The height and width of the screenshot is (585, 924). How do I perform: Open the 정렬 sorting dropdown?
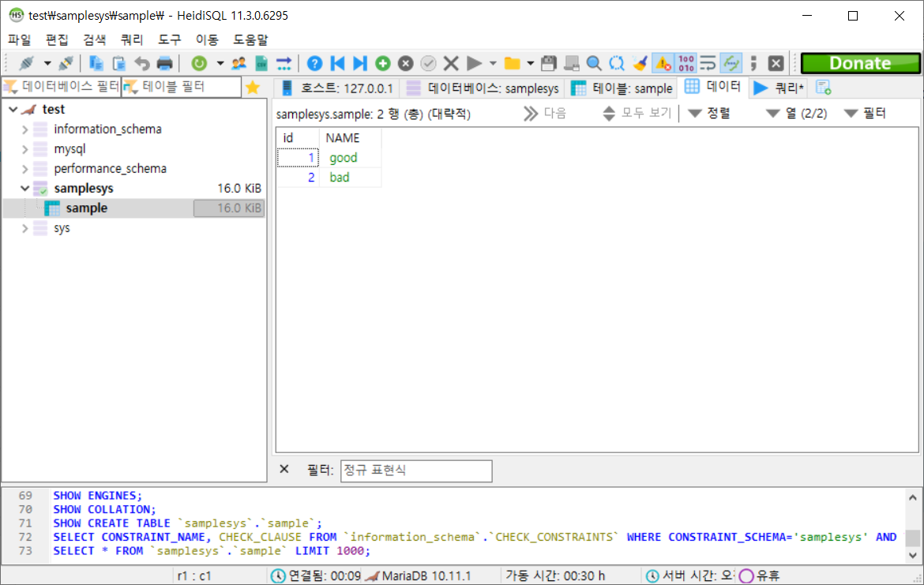click(709, 113)
